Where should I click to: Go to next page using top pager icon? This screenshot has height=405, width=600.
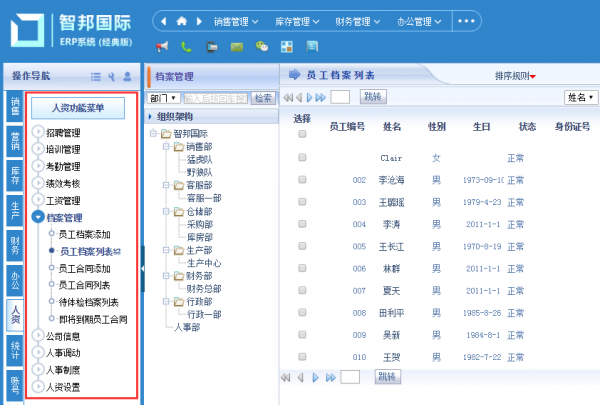(310, 98)
